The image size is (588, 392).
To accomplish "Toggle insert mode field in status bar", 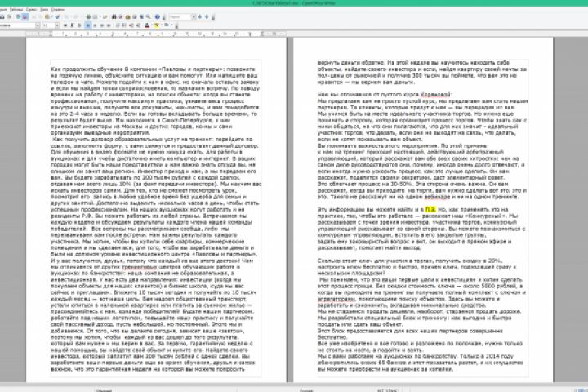I will tap(381, 390).
